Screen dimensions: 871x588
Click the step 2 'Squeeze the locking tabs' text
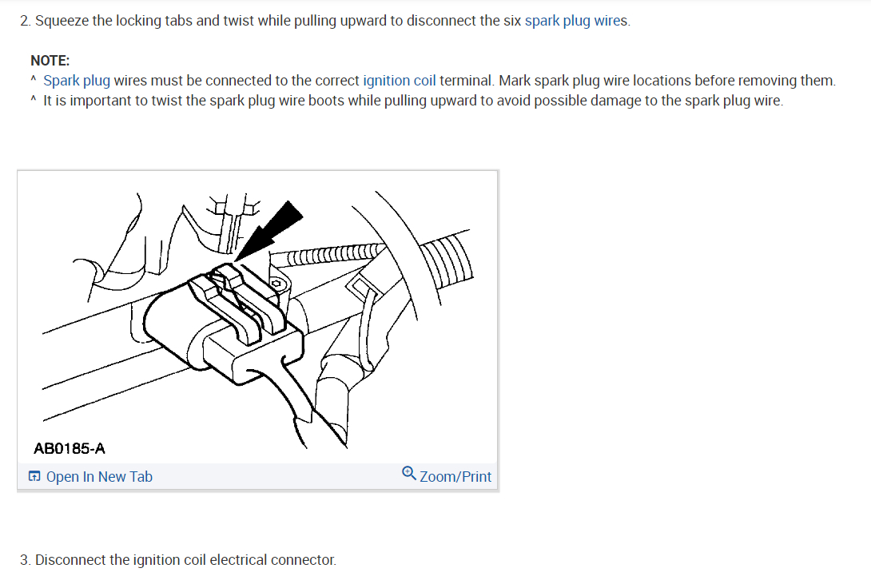(x=325, y=21)
